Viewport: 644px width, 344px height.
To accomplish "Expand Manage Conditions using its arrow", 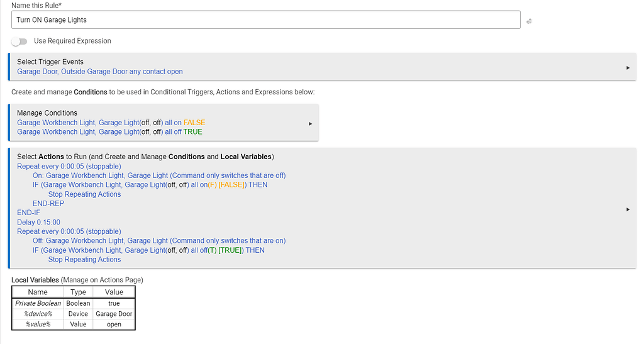I will pos(310,123).
